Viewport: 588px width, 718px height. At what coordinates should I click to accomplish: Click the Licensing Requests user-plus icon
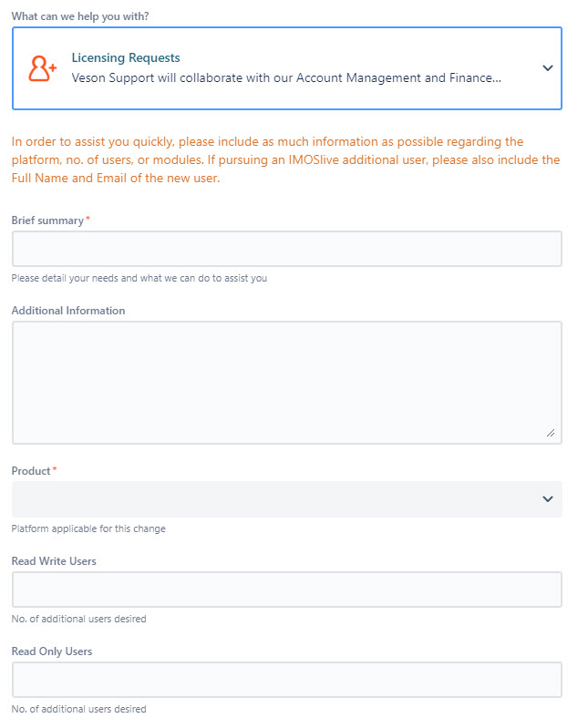(43, 68)
